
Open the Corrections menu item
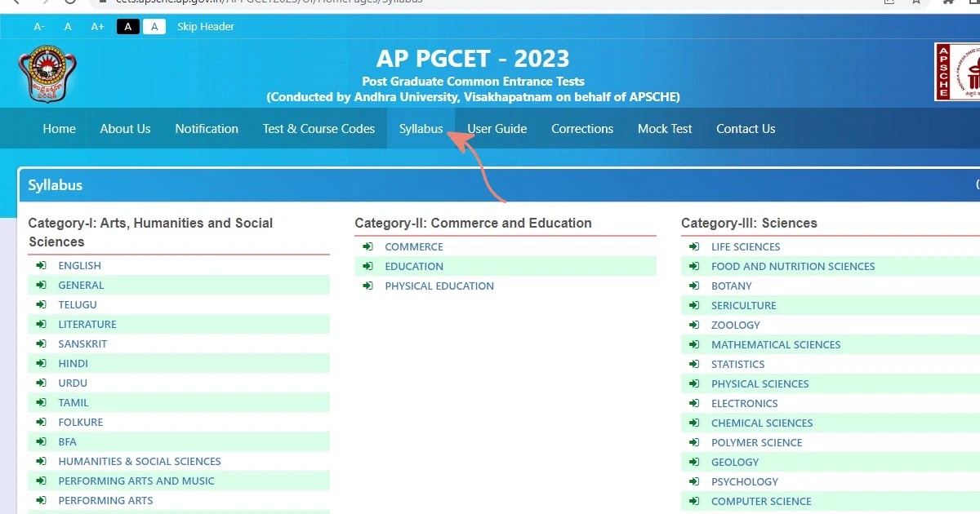click(582, 129)
